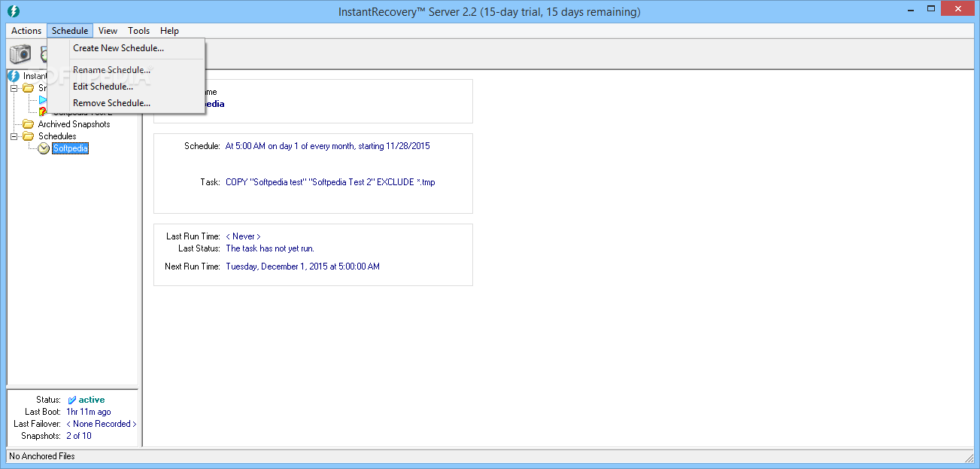Click the schedule description 'At 5:00 AM on day 1'
Viewport: 980px width, 469px height.
point(328,146)
